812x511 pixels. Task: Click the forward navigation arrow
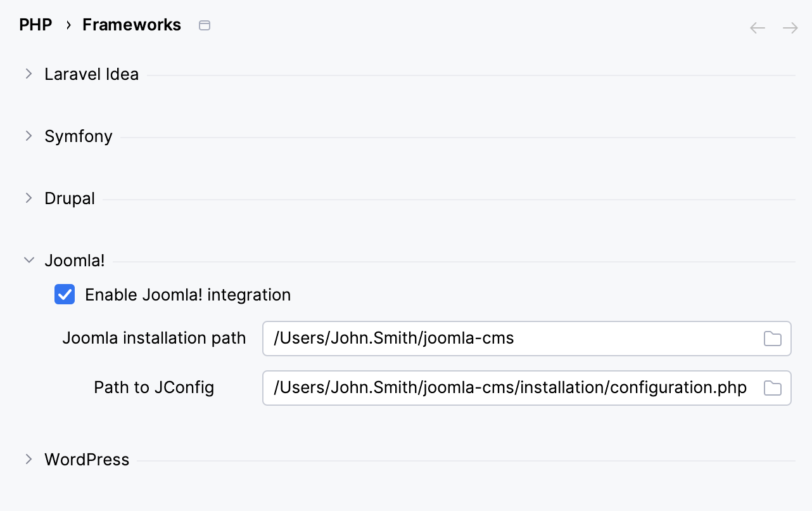[789, 27]
